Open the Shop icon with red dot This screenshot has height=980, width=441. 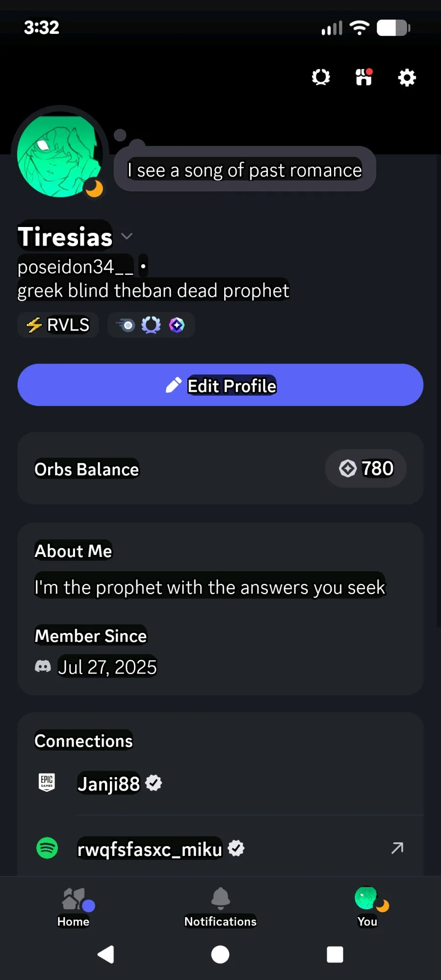[363, 77]
